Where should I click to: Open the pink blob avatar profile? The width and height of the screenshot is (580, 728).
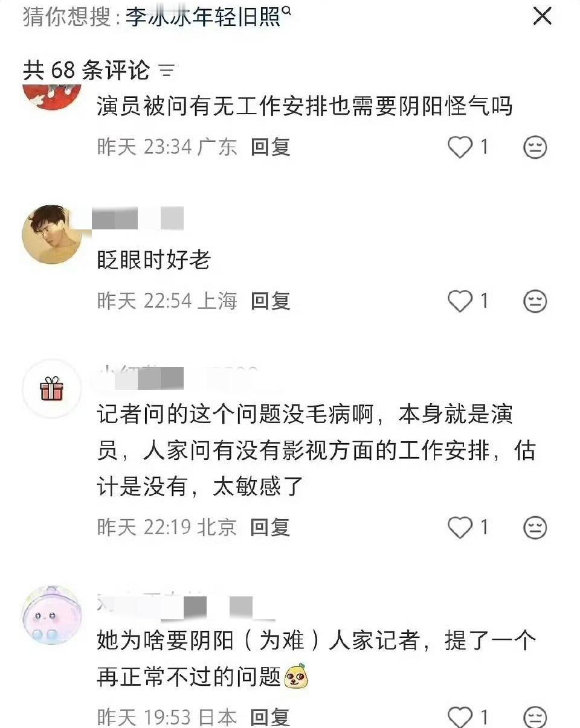tap(51, 615)
